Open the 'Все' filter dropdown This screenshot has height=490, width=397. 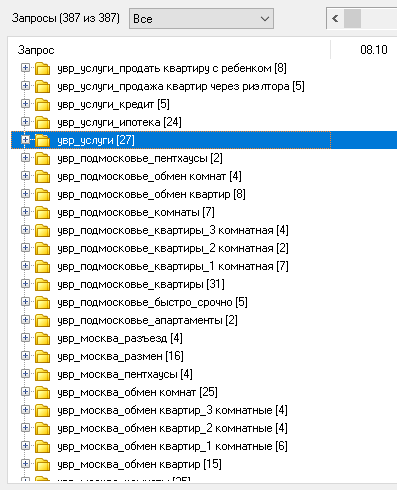[201, 19]
